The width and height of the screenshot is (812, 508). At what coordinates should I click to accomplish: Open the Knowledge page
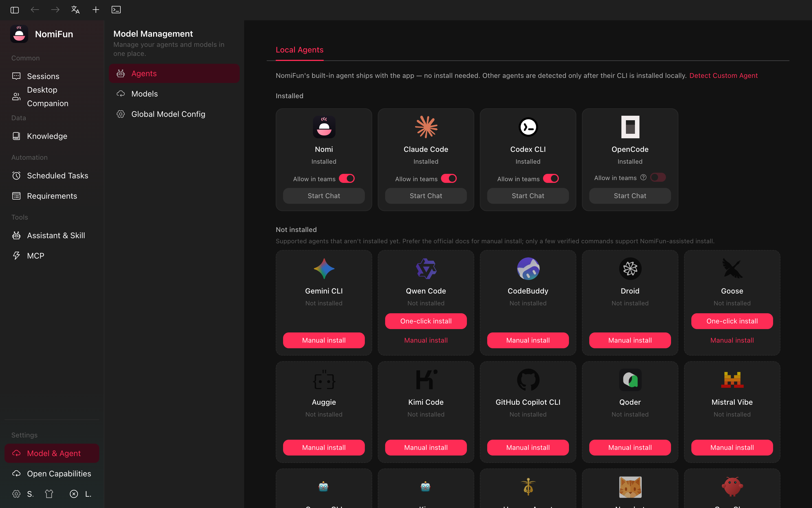pyautogui.click(x=52, y=136)
